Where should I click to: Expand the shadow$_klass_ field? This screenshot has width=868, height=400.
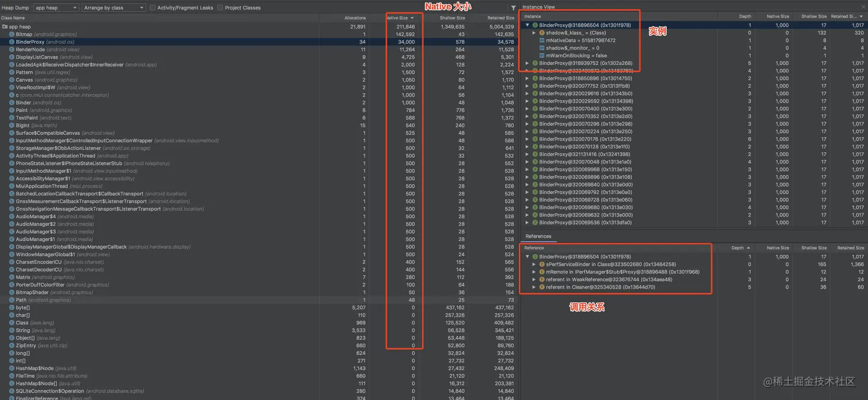pos(534,33)
